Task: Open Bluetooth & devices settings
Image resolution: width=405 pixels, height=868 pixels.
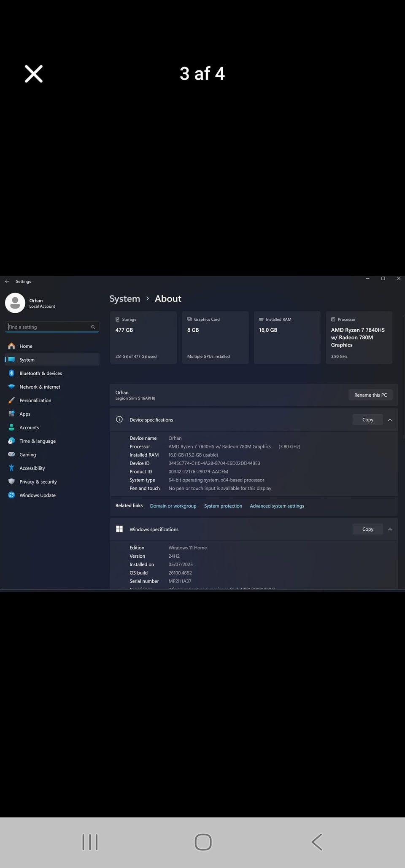Action: 40,373
